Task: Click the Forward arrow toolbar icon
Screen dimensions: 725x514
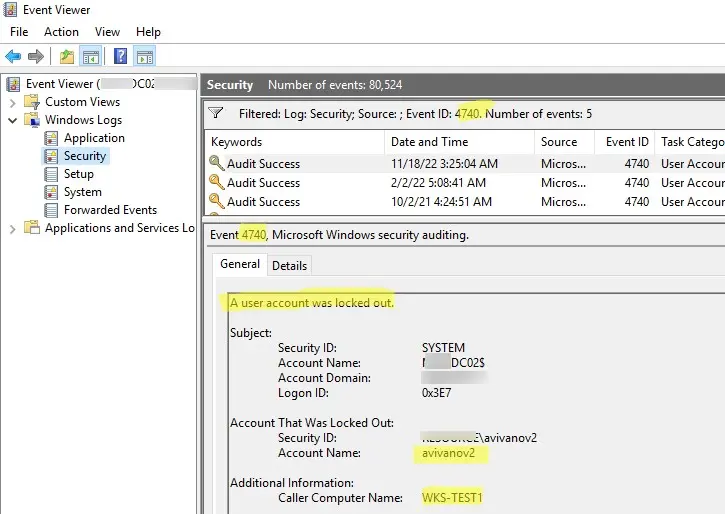Action: pos(36,56)
